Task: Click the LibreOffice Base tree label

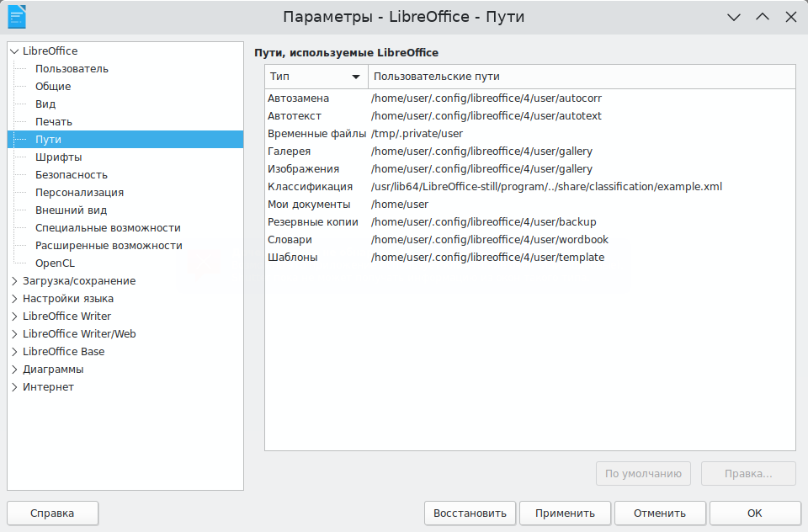Action: tap(63, 352)
